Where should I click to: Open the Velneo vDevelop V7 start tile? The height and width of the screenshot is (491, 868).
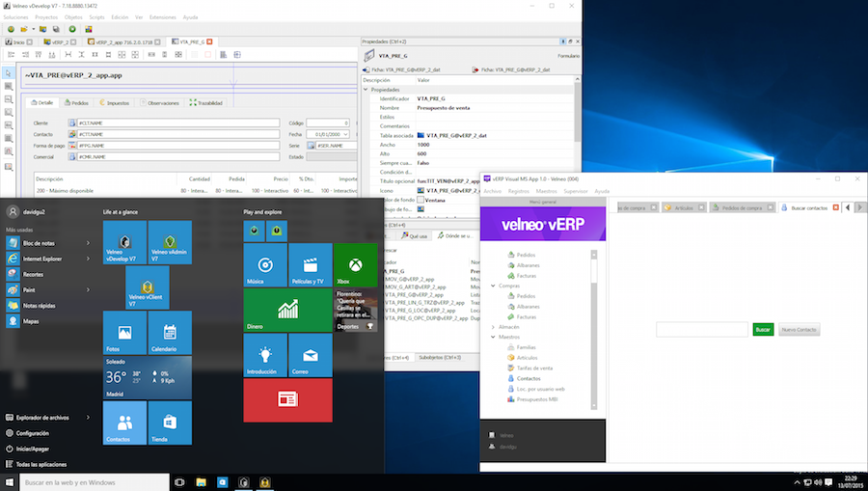click(x=124, y=242)
